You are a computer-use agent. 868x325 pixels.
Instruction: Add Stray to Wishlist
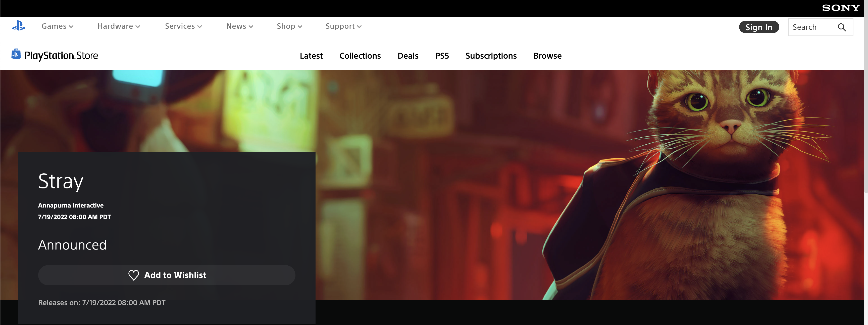(x=167, y=275)
